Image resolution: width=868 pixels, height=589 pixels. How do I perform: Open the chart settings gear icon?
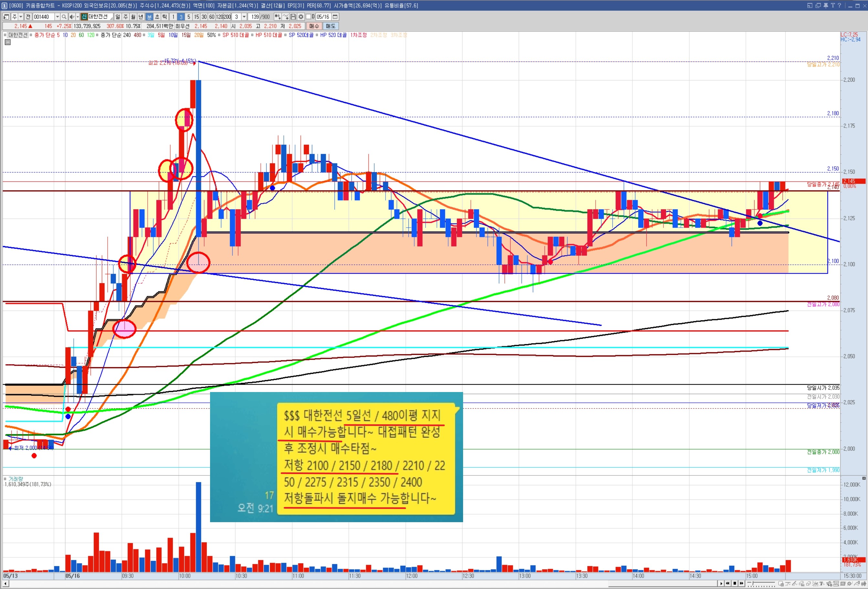pos(301,17)
